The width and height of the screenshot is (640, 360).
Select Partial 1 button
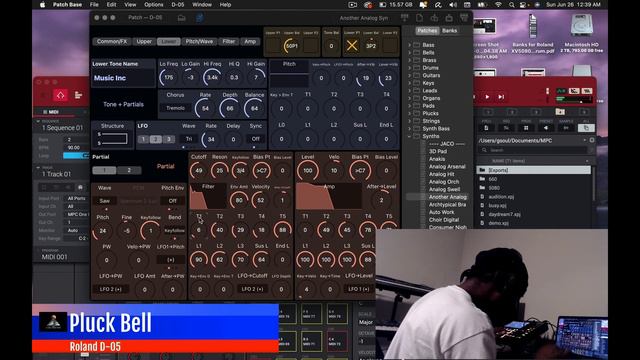104,170
